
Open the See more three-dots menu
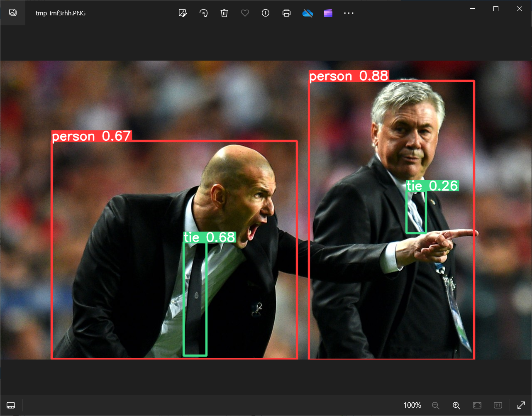[349, 13]
